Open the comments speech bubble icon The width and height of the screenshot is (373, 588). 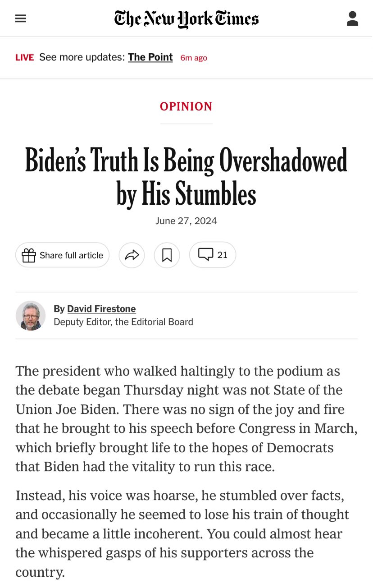[x=205, y=255]
